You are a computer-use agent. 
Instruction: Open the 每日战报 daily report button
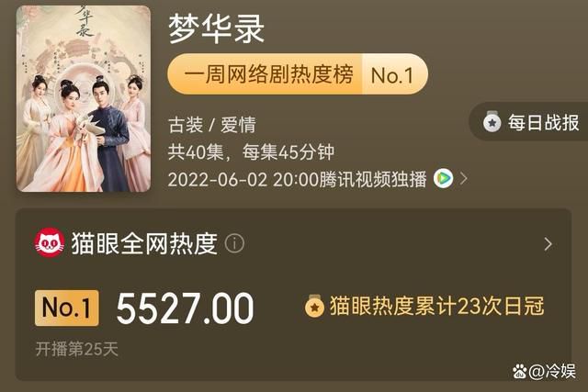point(529,121)
